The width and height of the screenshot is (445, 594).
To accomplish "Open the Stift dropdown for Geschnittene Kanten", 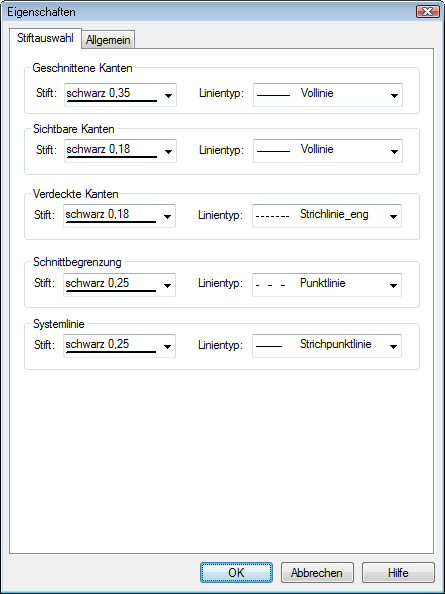I will click(120, 95).
